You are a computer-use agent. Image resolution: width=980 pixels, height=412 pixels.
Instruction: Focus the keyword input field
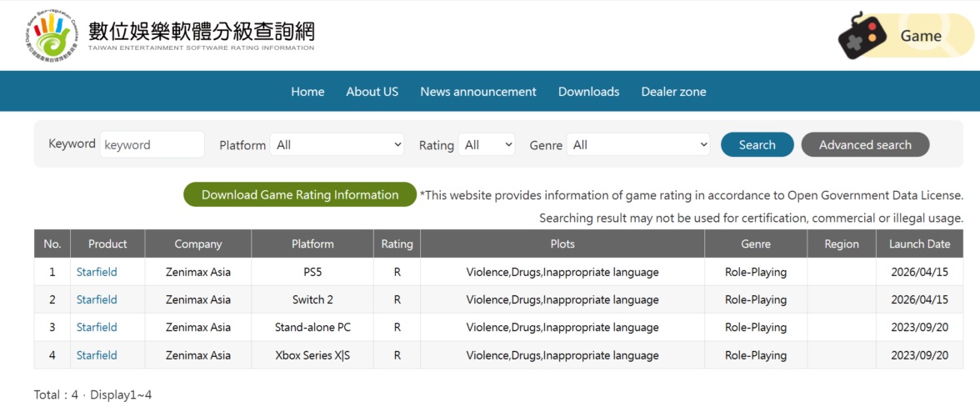click(152, 145)
